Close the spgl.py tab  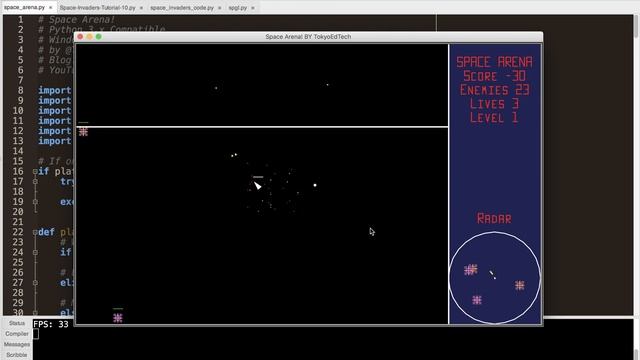click(x=253, y=8)
